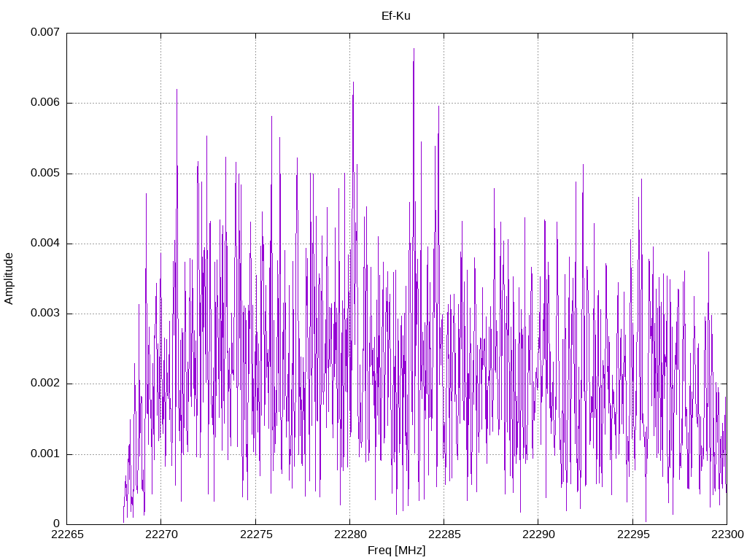
Task: Click the 0.007 y-axis tick label
Action: [x=45, y=32]
